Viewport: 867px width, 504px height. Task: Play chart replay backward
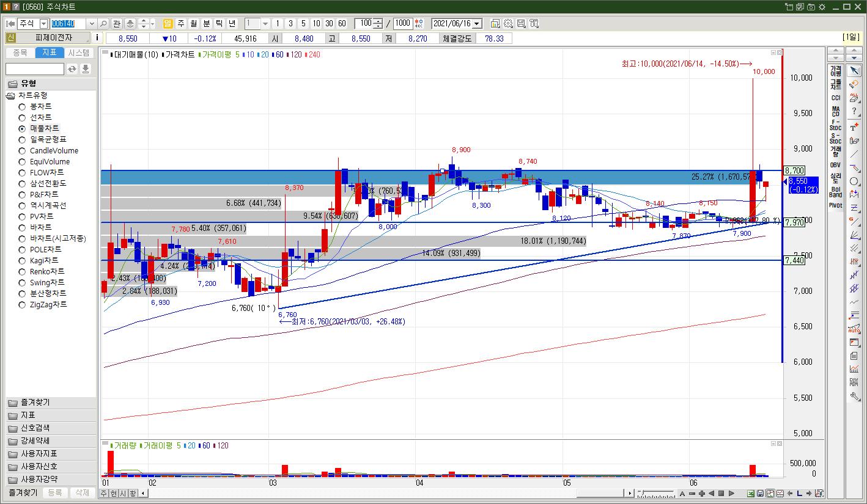(711, 493)
